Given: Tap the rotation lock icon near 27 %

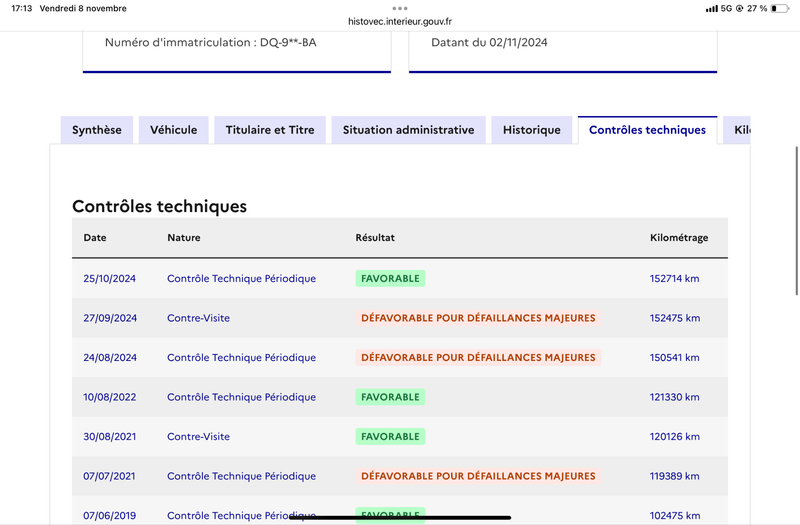Looking at the screenshot, I should pyautogui.click(x=739, y=9).
